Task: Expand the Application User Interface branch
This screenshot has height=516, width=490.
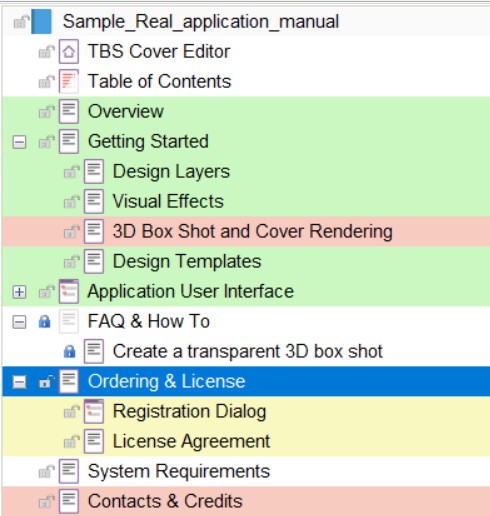Action: pos(19,292)
